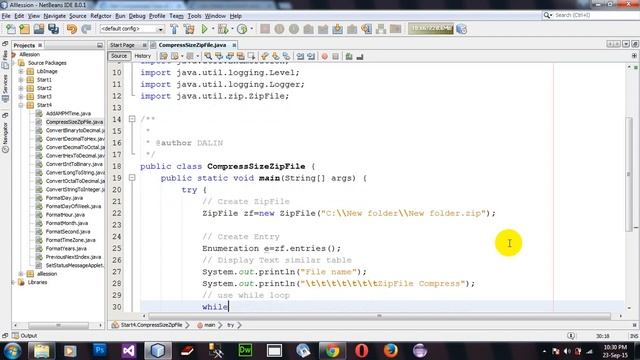The image size is (640, 360).
Task: Switch to the Start Page tab
Action: pos(122,45)
